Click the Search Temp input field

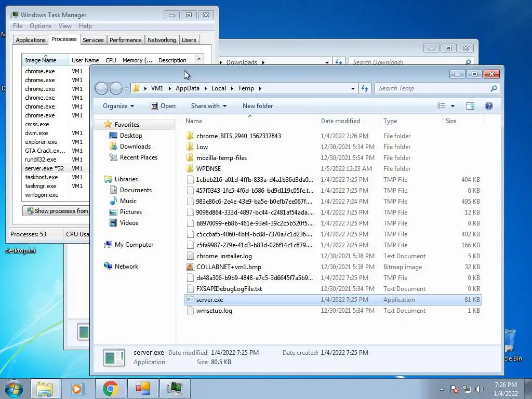[434, 88]
